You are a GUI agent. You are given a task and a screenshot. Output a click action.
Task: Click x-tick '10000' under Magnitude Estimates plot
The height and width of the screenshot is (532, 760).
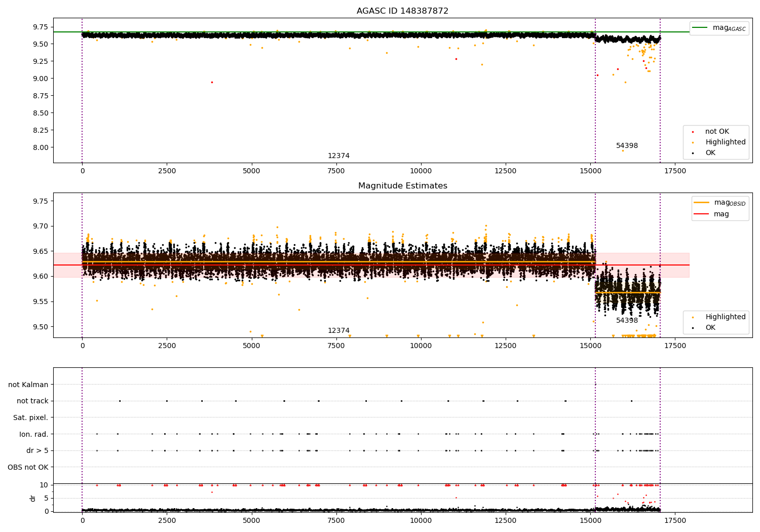click(x=421, y=346)
